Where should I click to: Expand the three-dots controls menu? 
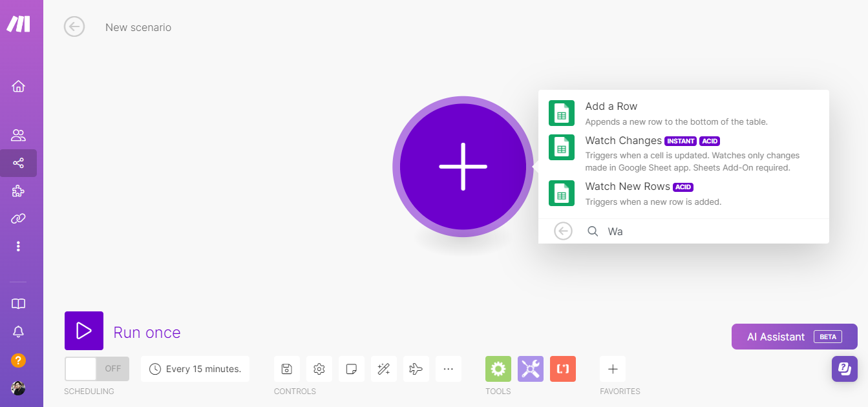pyautogui.click(x=448, y=369)
